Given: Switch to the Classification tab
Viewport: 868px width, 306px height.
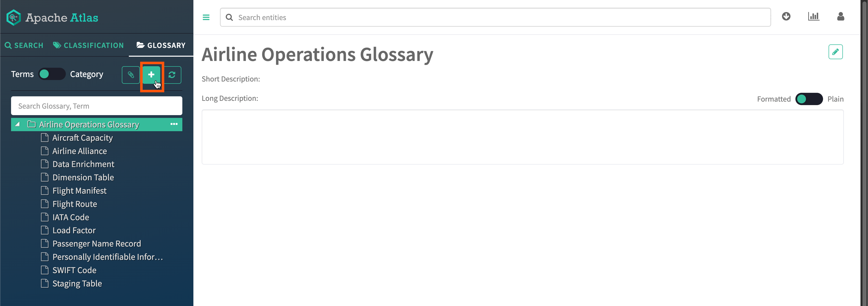Looking at the screenshot, I should coord(89,45).
